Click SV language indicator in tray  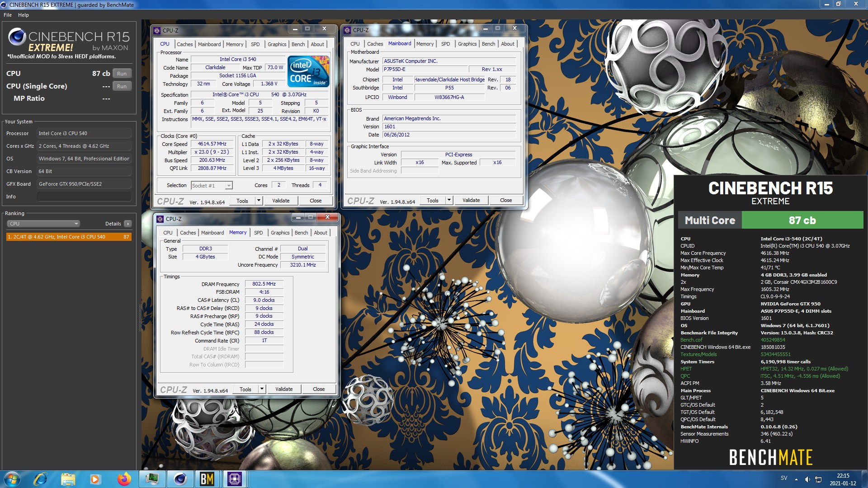click(784, 478)
